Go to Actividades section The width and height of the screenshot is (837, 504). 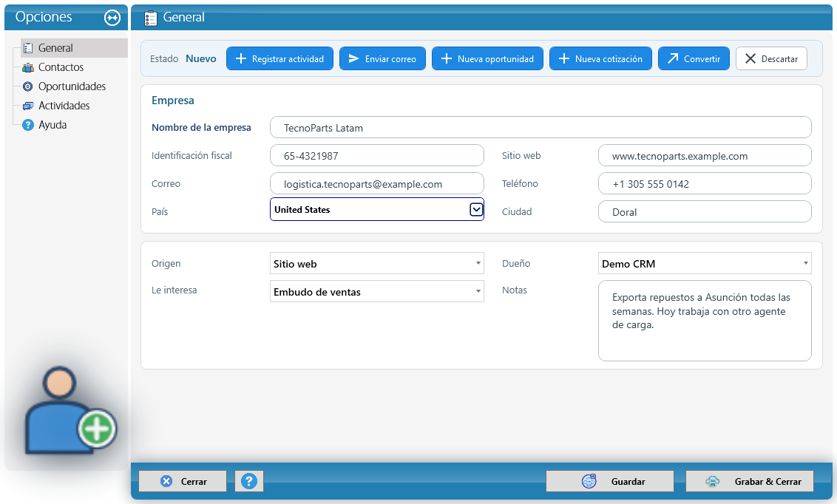[x=64, y=106]
